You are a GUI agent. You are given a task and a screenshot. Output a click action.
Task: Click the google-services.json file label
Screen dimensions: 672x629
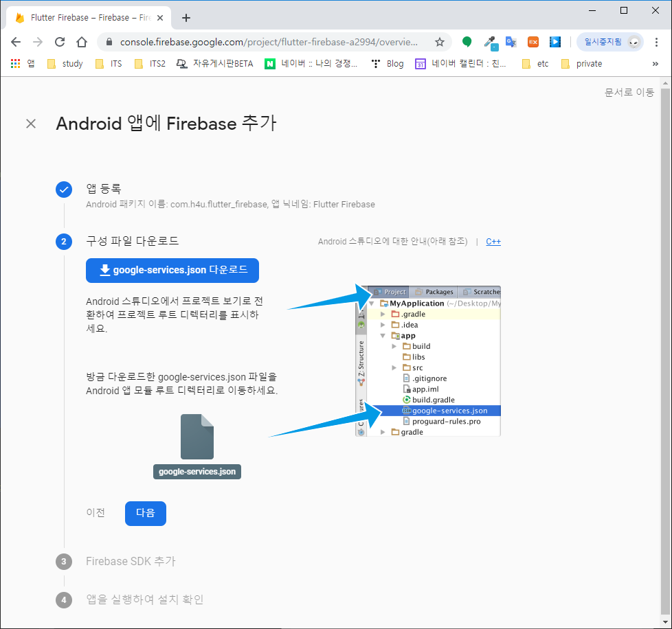(197, 472)
